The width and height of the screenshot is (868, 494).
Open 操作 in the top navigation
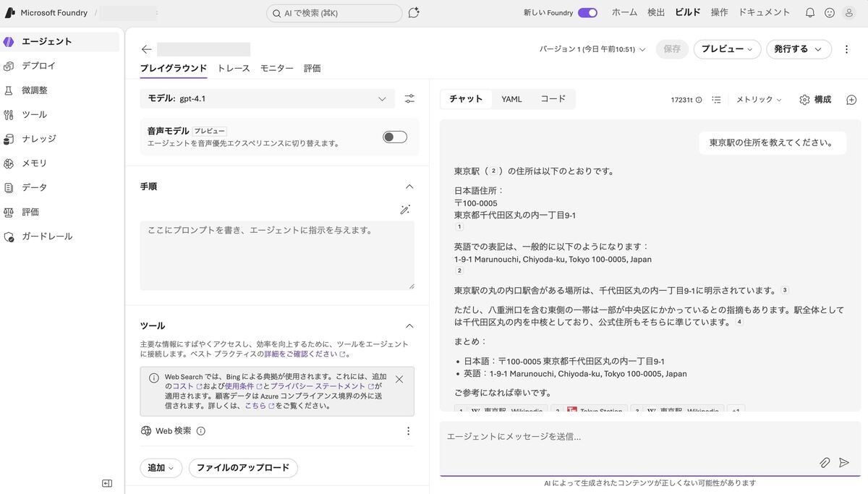coord(720,13)
